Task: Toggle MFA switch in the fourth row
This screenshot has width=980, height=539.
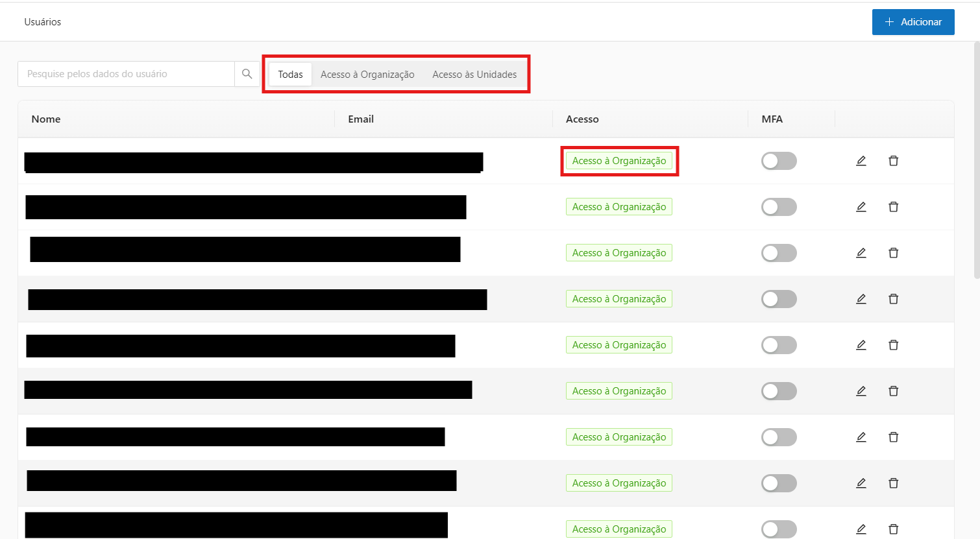Action: (779, 299)
